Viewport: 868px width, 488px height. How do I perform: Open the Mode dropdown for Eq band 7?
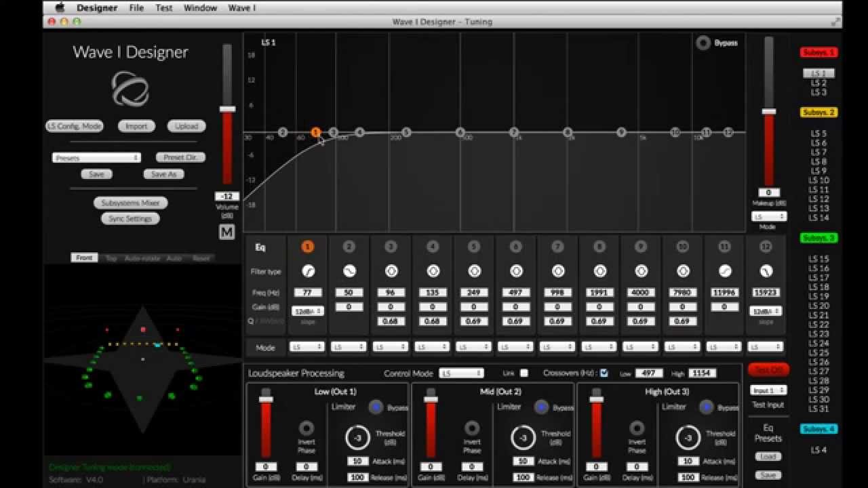coord(557,347)
